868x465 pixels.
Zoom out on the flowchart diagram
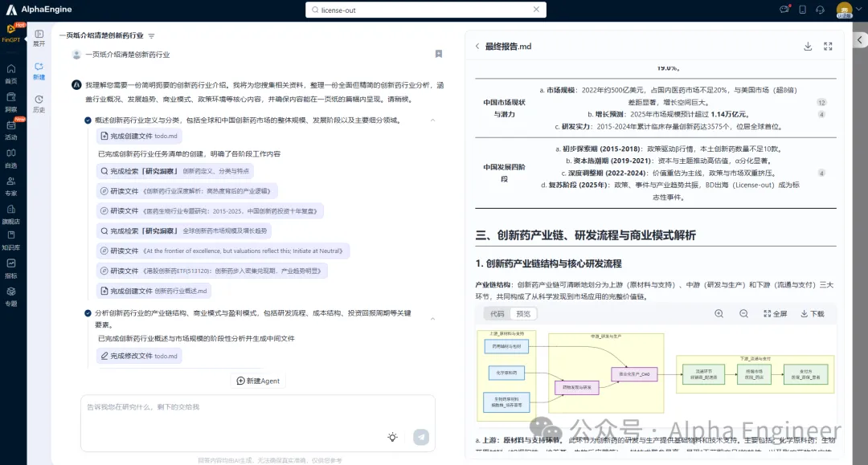click(x=743, y=314)
